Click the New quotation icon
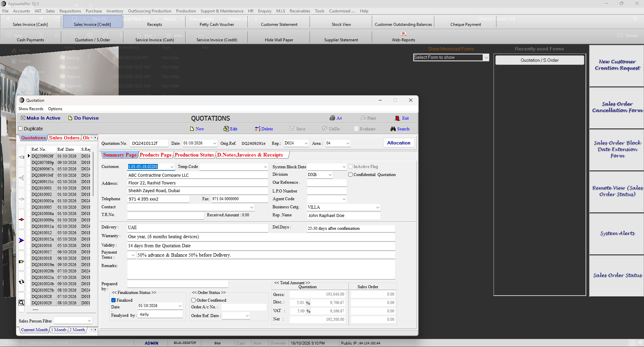 pos(192,129)
